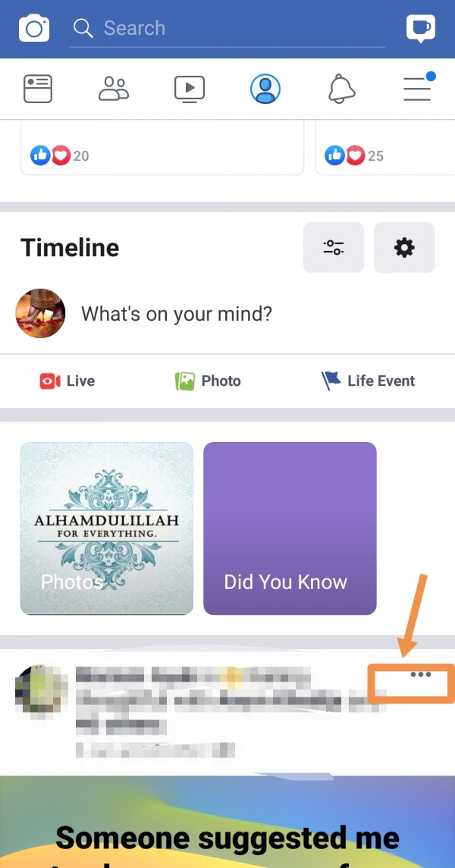Open the Photos album thumbnail
The width and height of the screenshot is (455, 868).
tap(107, 528)
